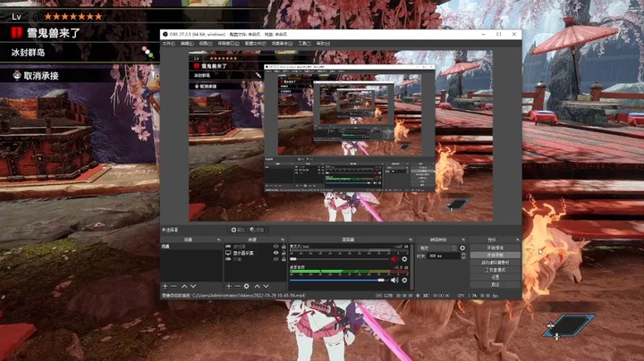Click the monitor icon of 显示器采集 source
Screen dimensions: 644x361
click(228, 253)
